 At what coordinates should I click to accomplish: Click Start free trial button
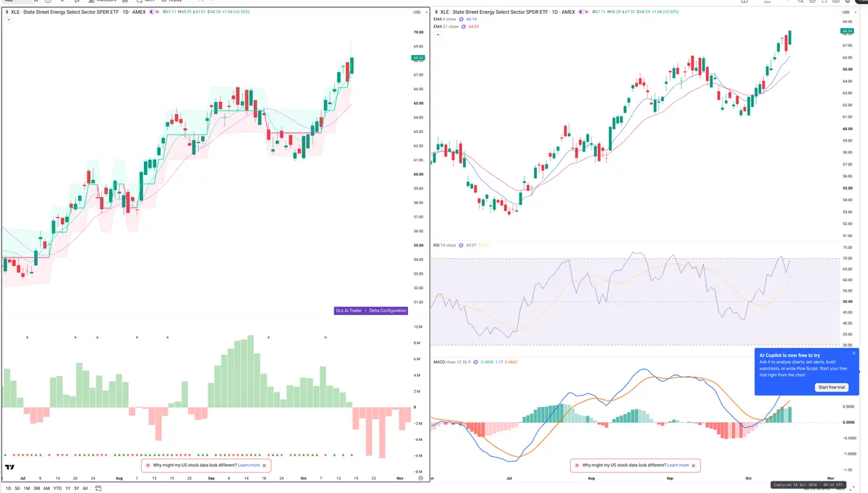(x=831, y=387)
